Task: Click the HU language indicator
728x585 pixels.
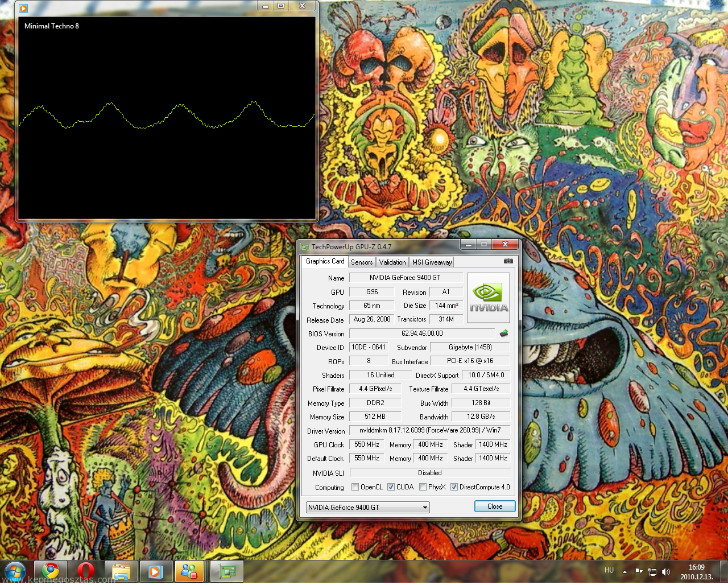Action: click(x=609, y=570)
